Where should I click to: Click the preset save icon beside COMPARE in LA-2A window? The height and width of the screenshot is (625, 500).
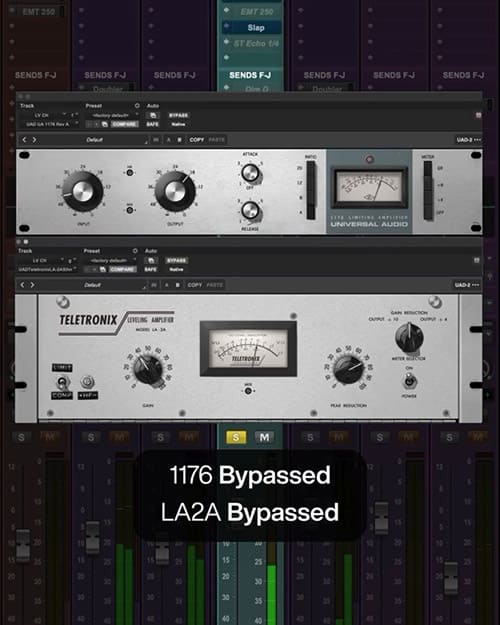102,269
